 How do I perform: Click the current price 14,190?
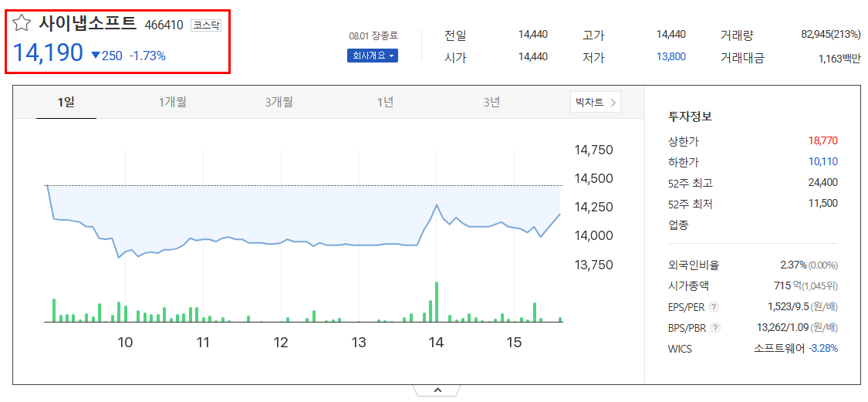click(48, 53)
